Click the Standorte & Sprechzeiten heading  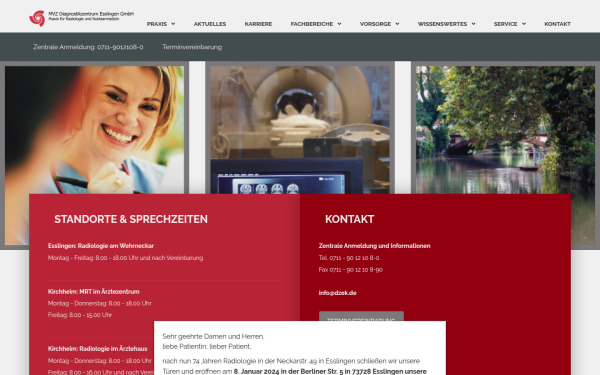click(x=131, y=219)
